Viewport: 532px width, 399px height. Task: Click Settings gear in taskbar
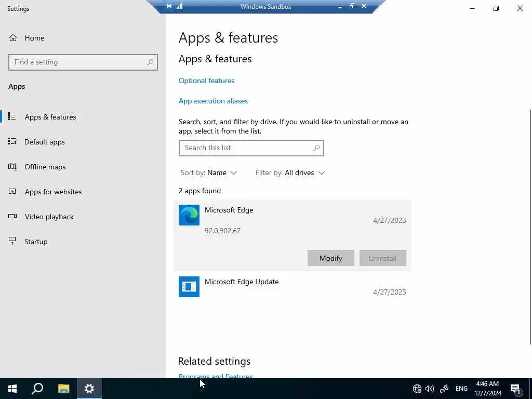[x=89, y=389]
